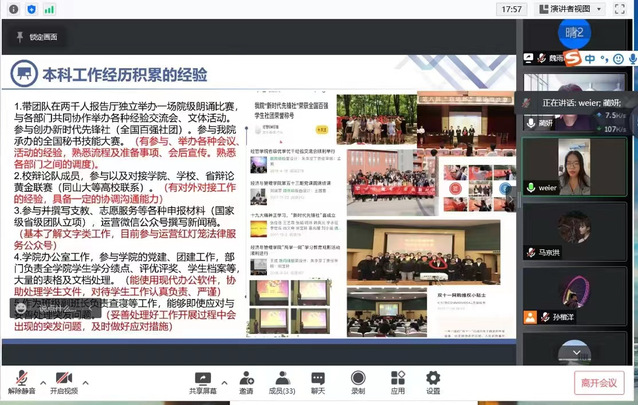
Task: Expand video options arrow beside camera
Action: coord(86,380)
